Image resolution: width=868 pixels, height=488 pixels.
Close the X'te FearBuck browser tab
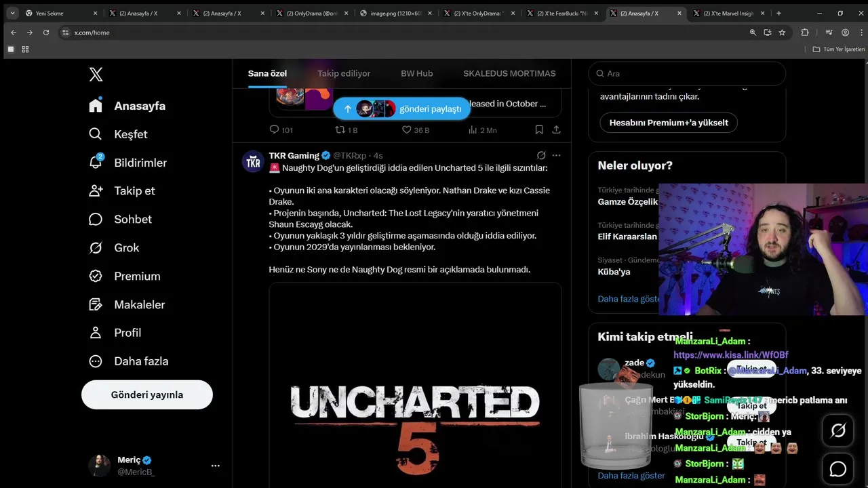tap(596, 13)
